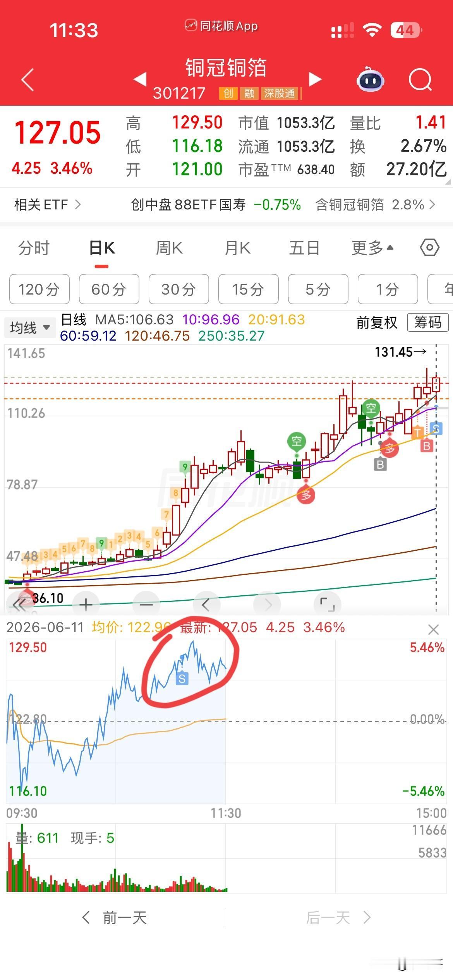Select the 60分 period button
This screenshot has height=980, width=453.
(109, 289)
